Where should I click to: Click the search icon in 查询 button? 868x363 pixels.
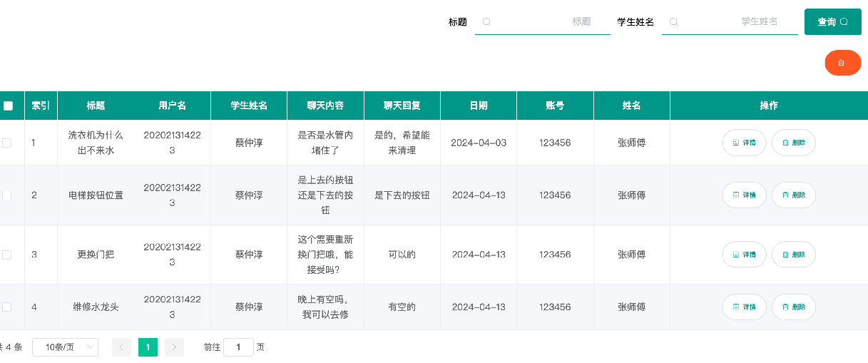pyautogui.click(x=844, y=22)
